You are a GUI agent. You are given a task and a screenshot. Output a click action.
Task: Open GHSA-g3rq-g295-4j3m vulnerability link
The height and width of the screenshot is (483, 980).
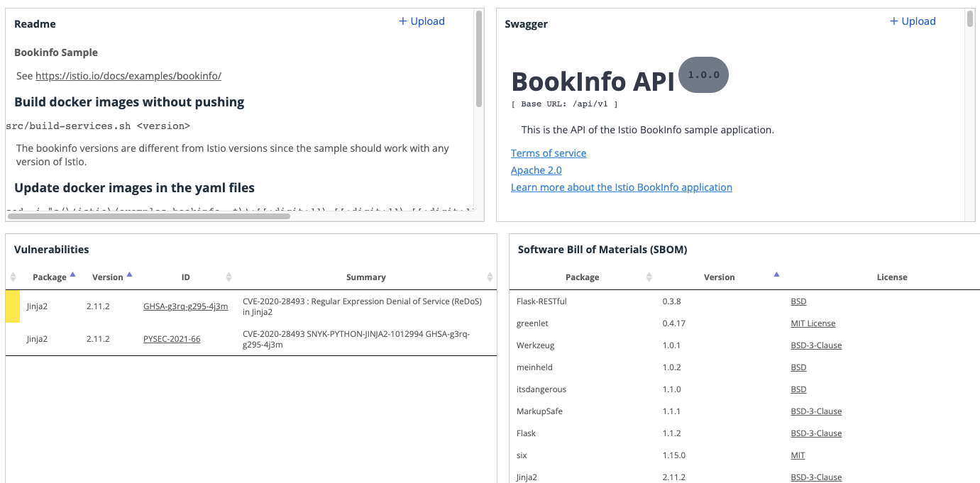[186, 306]
